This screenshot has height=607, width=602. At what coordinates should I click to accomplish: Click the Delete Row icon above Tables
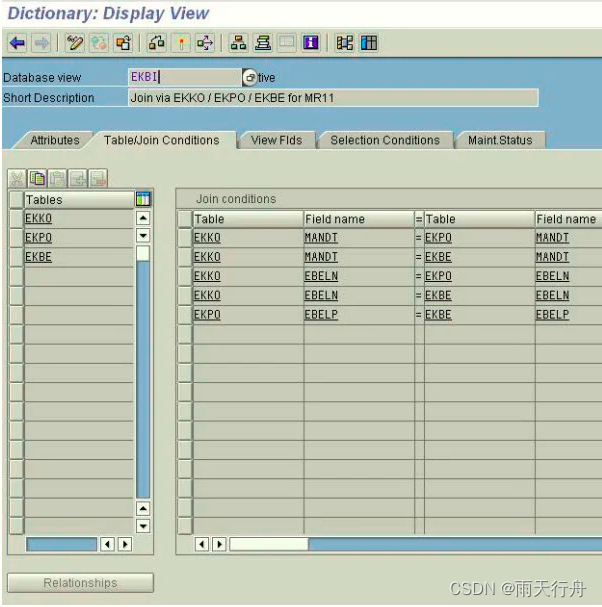pos(98,178)
